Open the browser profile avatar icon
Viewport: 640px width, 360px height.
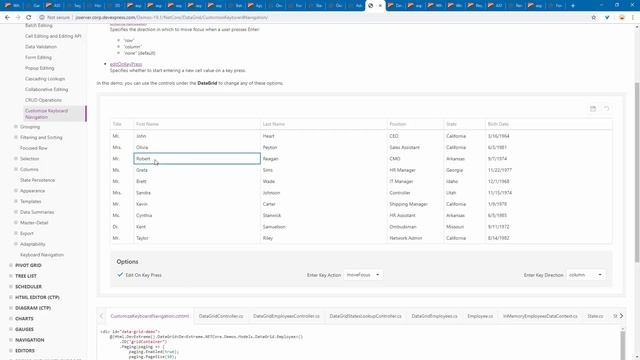coord(622,18)
